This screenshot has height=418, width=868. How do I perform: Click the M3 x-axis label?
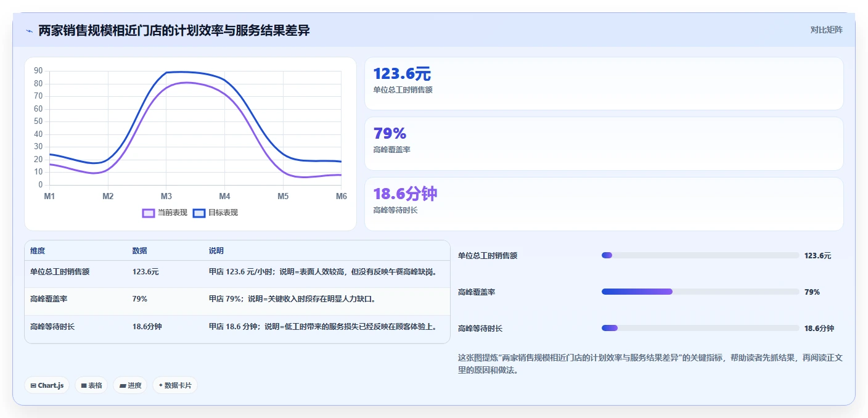(166, 196)
